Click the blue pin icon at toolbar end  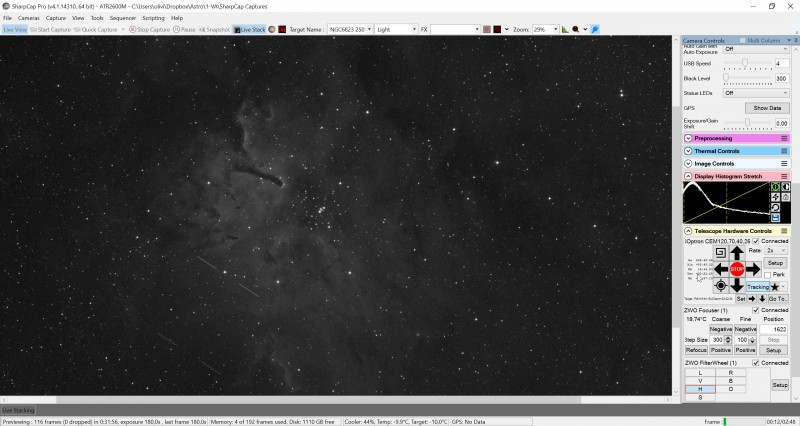click(x=595, y=30)
